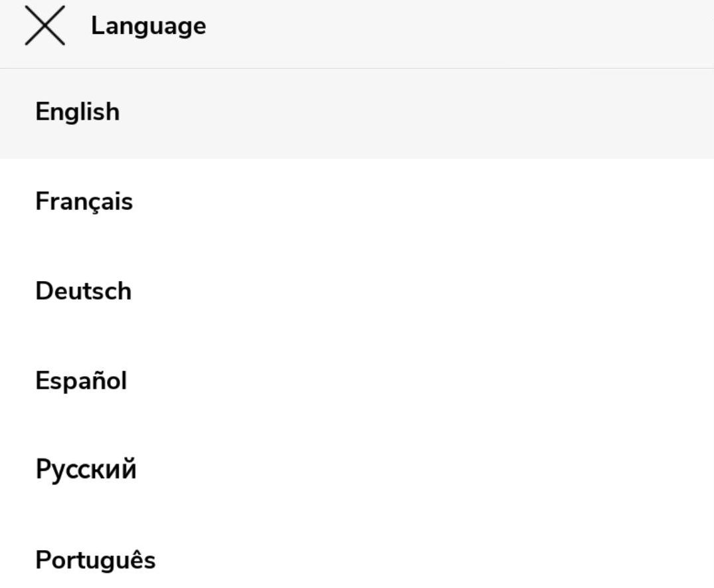The image size is (714, 588).
Task: Choose Deutsch from the language list
Action: pos(83,291)
